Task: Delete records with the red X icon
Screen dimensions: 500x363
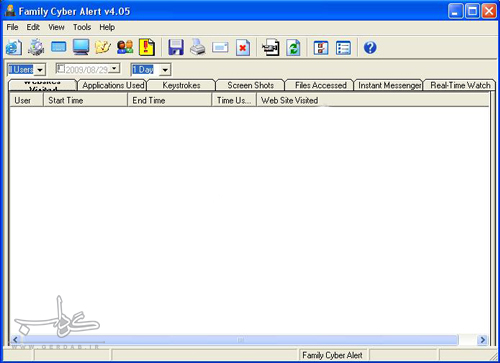Action: point(243,48)
